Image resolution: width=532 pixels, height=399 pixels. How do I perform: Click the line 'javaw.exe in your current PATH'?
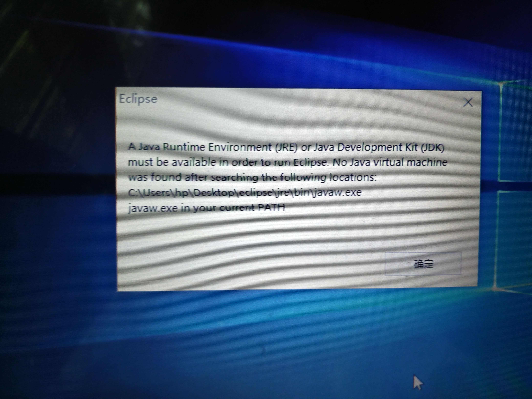[x=206, y=208]
